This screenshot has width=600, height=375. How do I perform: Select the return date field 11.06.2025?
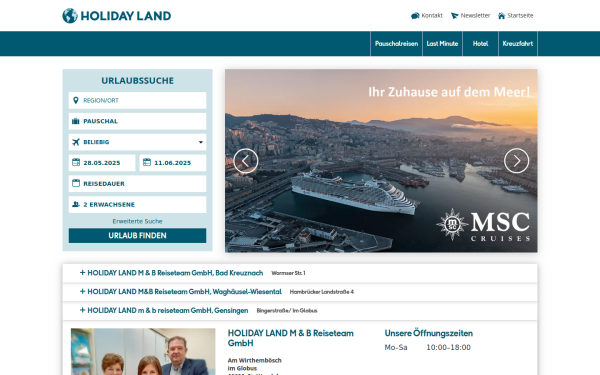pos(173,163)
